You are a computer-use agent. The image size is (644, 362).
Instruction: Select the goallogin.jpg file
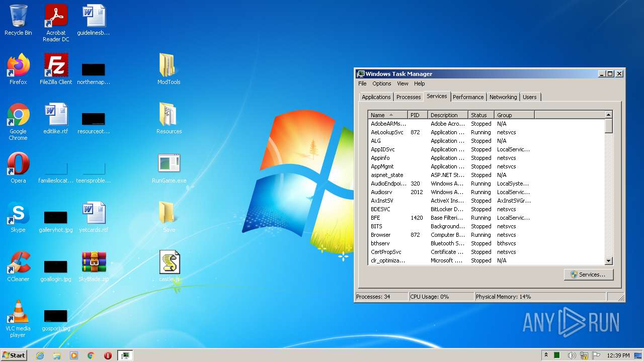pyautogui.click(x=56, y=270)
